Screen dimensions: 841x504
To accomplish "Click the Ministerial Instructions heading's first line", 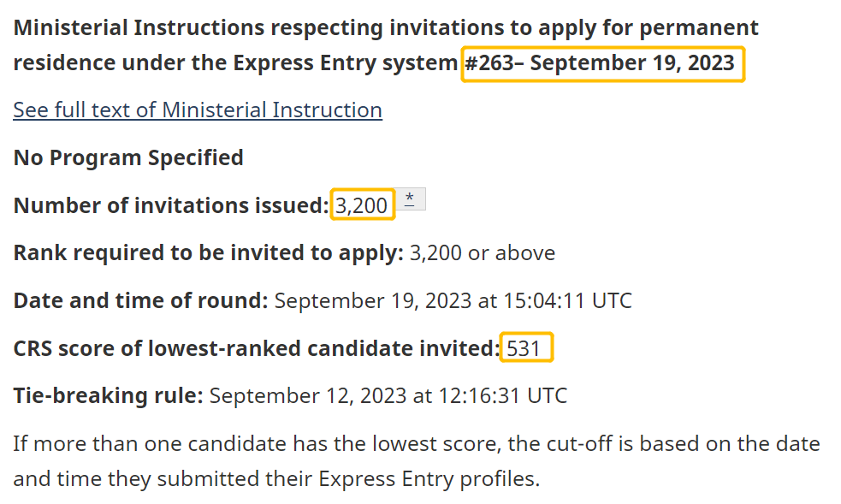I will pos(385,27).
